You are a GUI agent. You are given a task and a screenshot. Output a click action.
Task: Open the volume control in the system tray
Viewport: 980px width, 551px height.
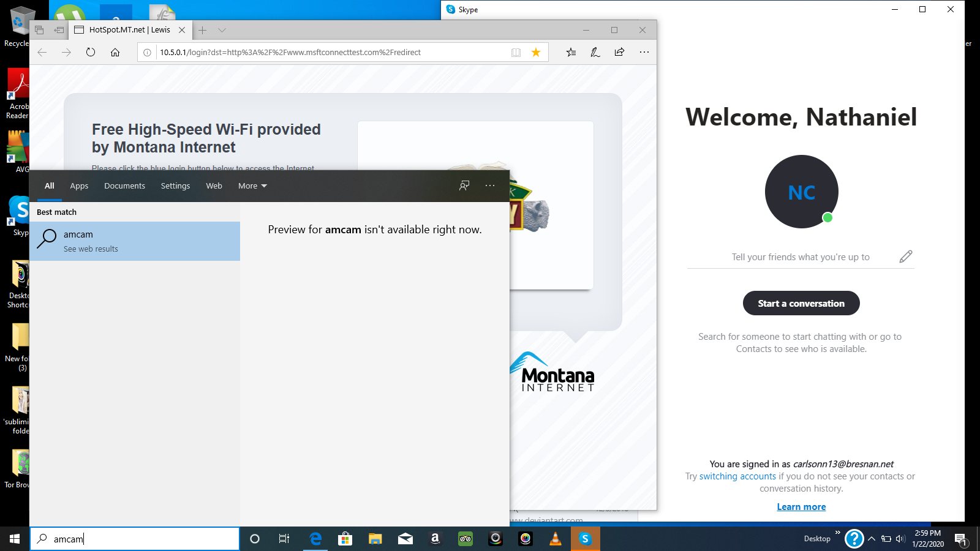tap(900, 539)
